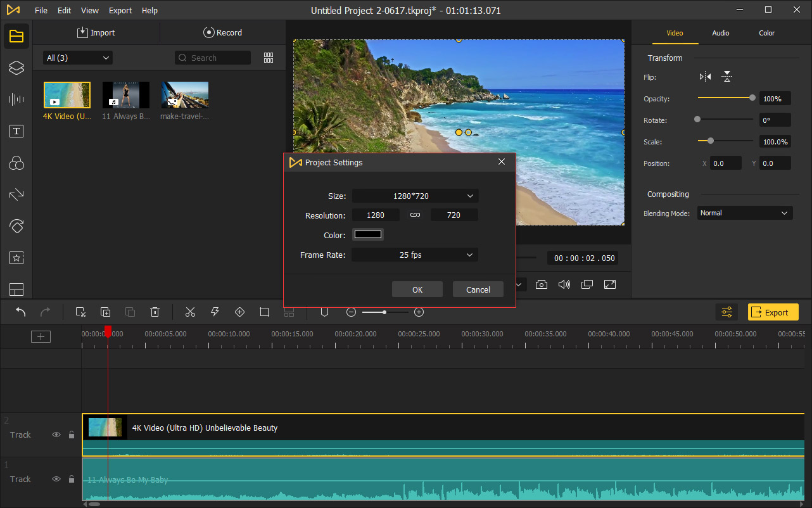Viewport: 812px width, 508px height.
Task: Click the undo arrow in timeline toolbar
Action: pos(21,312)
